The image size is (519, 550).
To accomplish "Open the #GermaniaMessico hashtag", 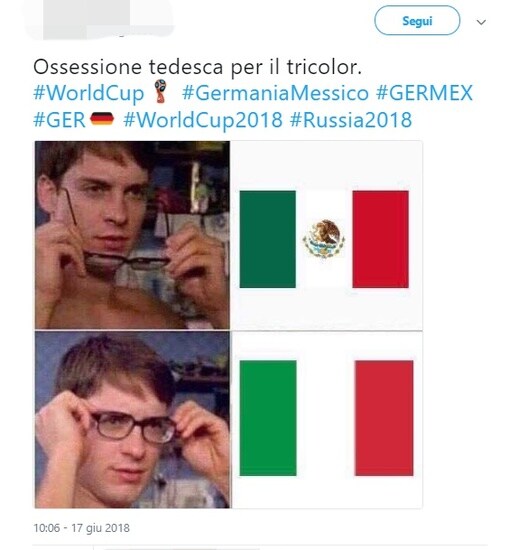I will pyautogui.click(x=275, y=93).
